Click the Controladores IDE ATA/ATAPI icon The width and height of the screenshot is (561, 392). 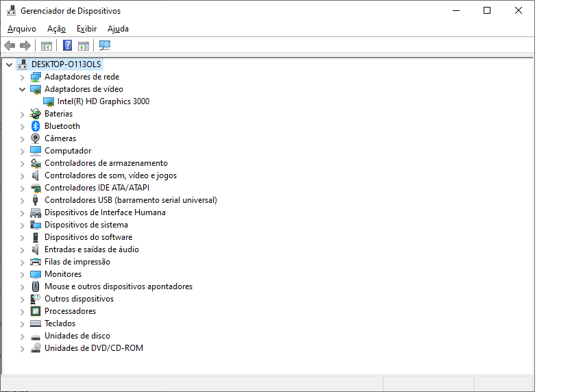point(36,188)
